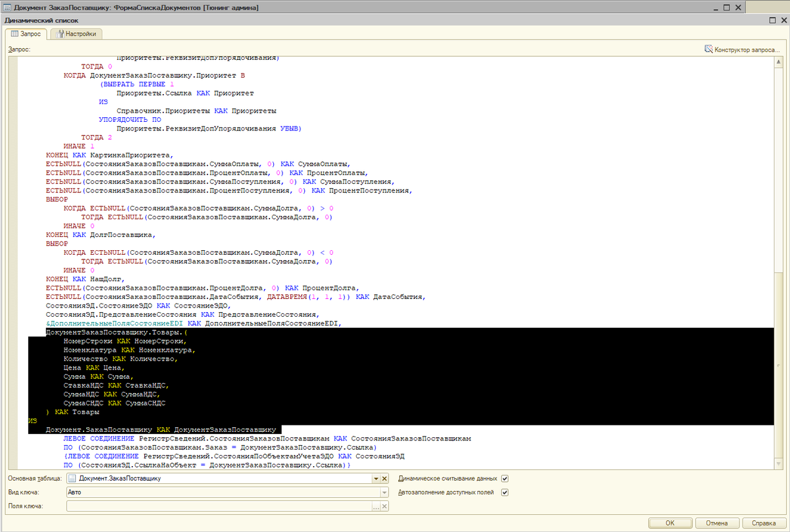Toggle Динамическое считывание данных checkbox
790x532 pixels.
(505, 479)
